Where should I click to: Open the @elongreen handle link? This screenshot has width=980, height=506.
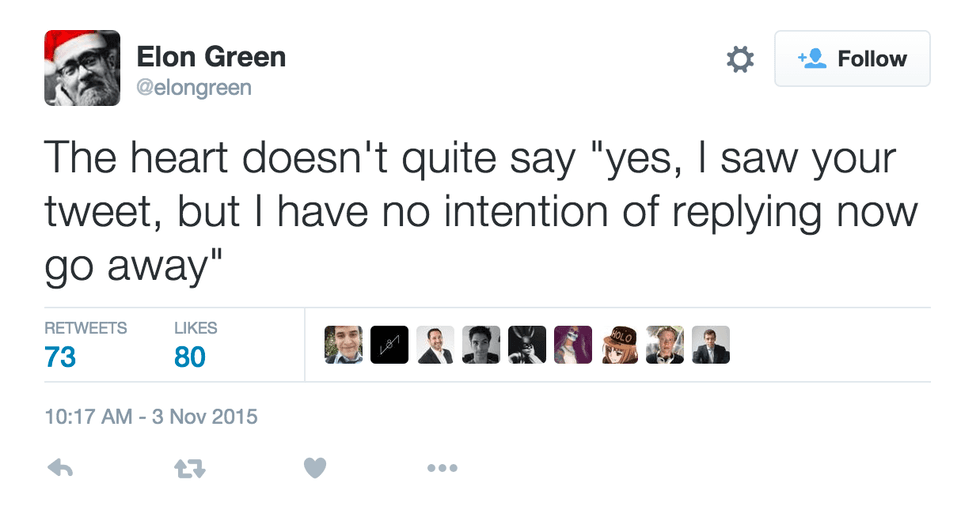[194, 88]
